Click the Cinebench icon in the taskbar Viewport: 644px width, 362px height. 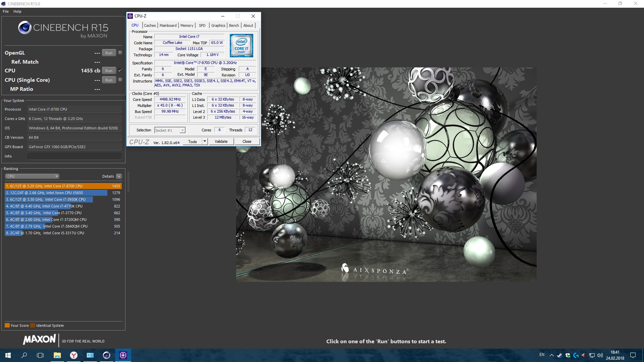(106, 355)
